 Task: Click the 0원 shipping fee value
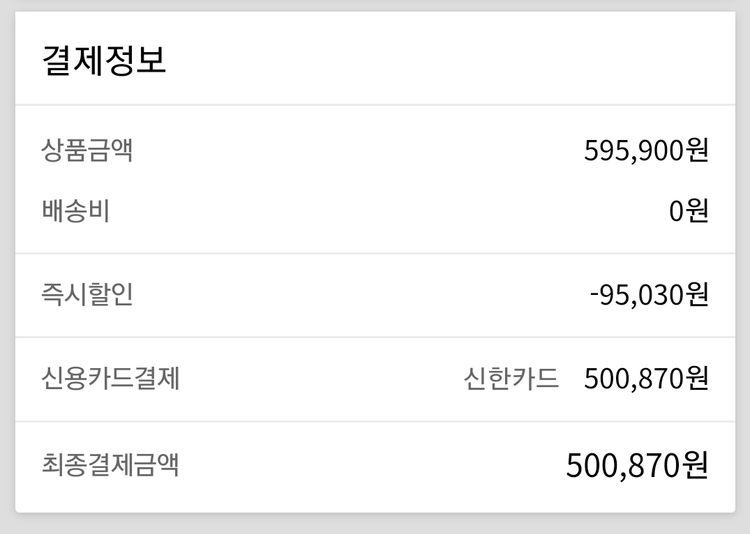click(689, 212)
